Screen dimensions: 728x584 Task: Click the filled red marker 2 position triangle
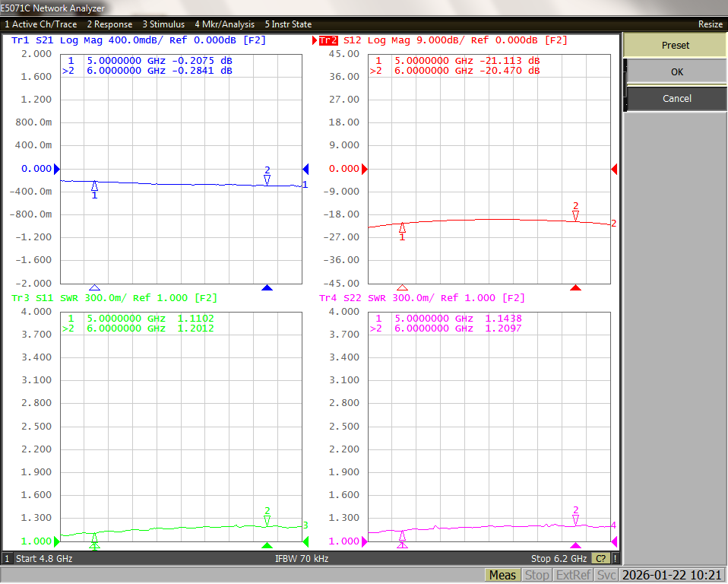(x=576, y=287)
